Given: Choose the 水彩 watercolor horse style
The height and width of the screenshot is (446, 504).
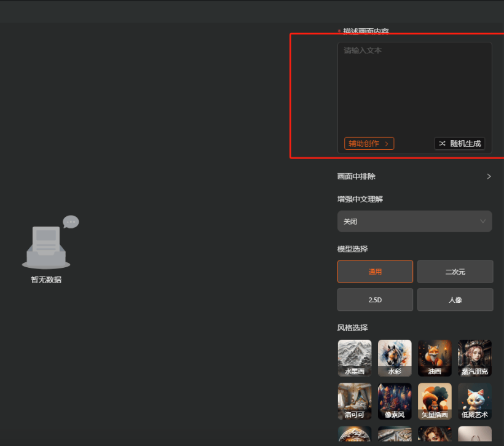Looking at the screenshot, I should point(395,358).
